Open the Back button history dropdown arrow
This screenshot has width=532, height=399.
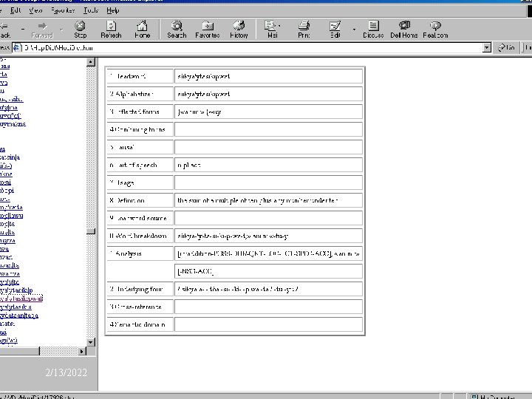(22, 30)
